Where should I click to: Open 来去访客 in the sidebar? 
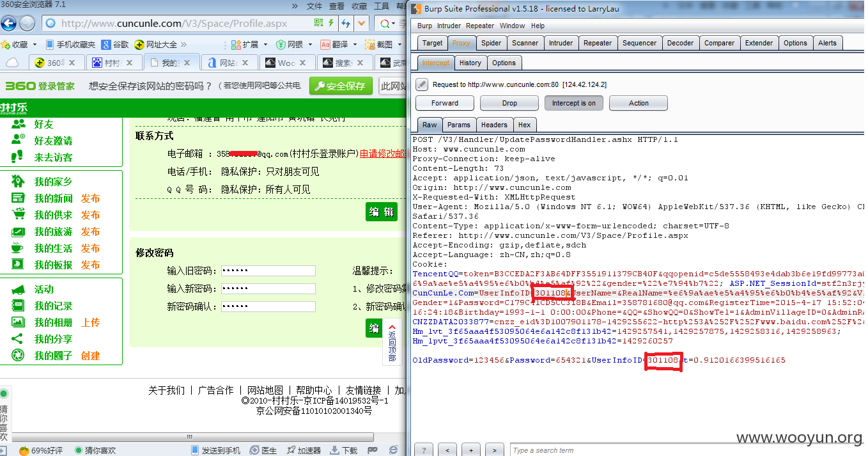pos(53,157)
